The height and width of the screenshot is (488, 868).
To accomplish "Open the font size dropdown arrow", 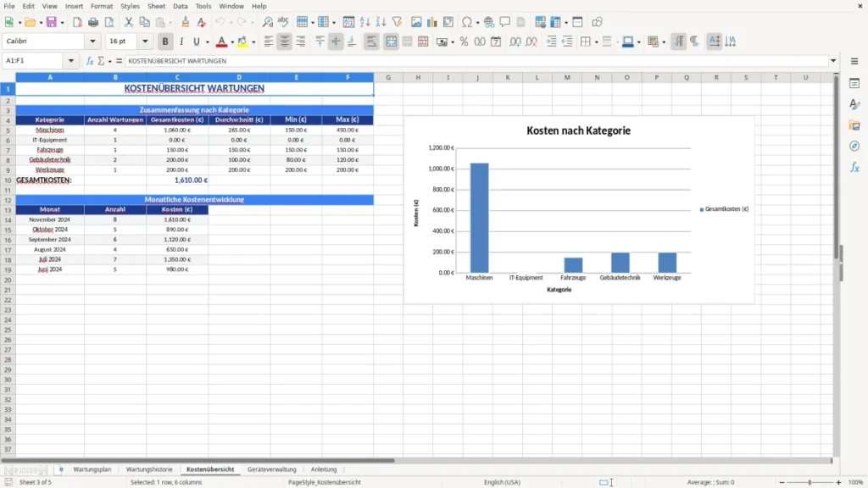I will pos(145,41).
